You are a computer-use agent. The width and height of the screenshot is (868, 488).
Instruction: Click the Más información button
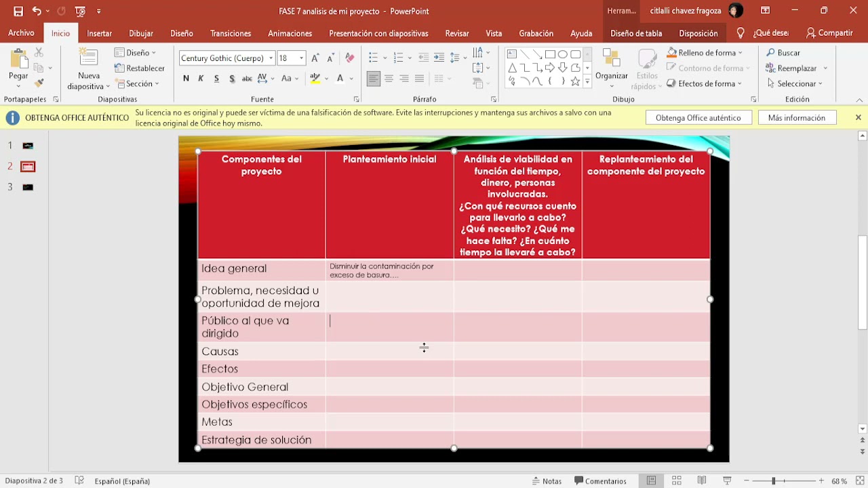(x=797, y=118)
